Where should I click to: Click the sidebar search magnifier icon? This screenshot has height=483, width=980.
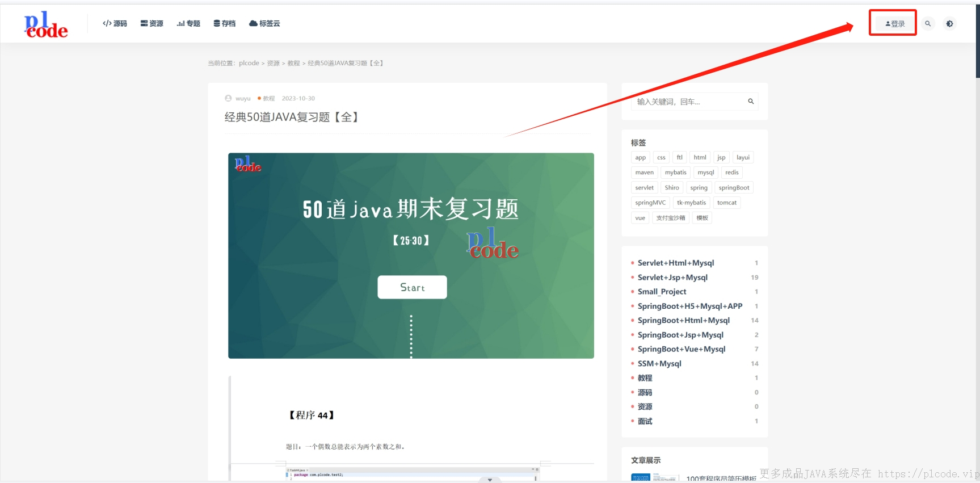[751, 102]
